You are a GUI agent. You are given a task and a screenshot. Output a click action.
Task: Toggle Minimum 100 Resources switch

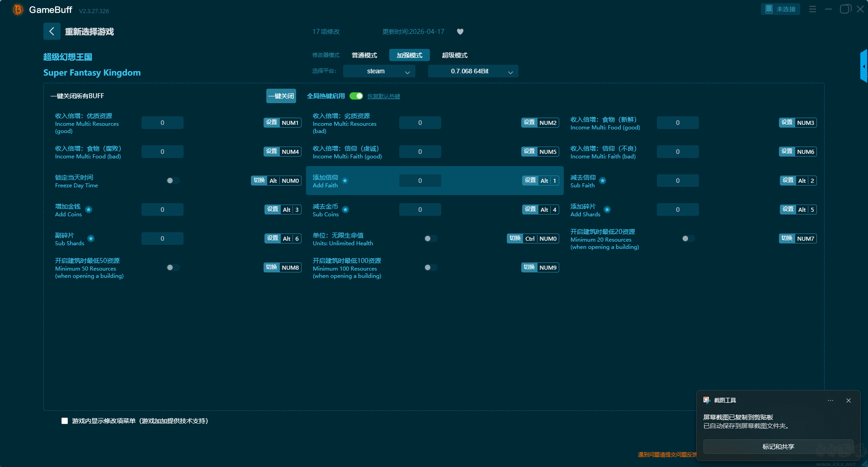click(430, 267)
